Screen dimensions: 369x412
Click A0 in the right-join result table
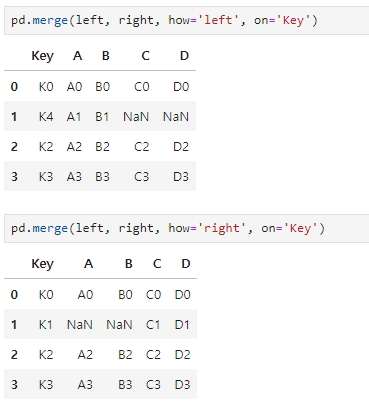coord(85,295)
